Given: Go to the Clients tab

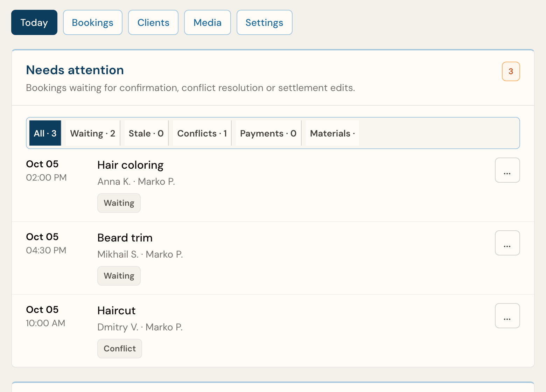Looking at the screenshot, I should [x=153, y=22].
